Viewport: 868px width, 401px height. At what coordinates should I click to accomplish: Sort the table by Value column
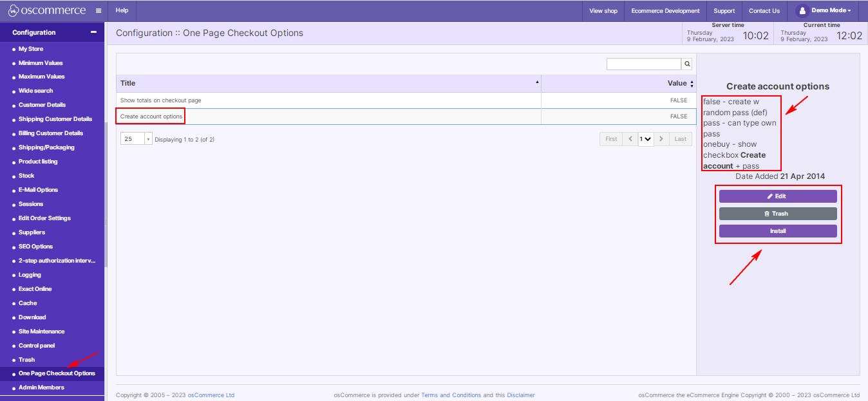(618, 83)
